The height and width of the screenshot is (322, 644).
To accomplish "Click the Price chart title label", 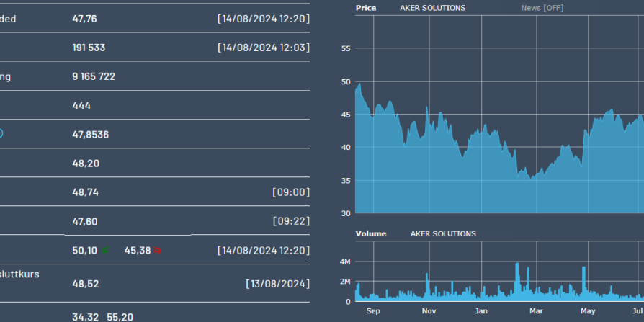I will tap(366, 8).
